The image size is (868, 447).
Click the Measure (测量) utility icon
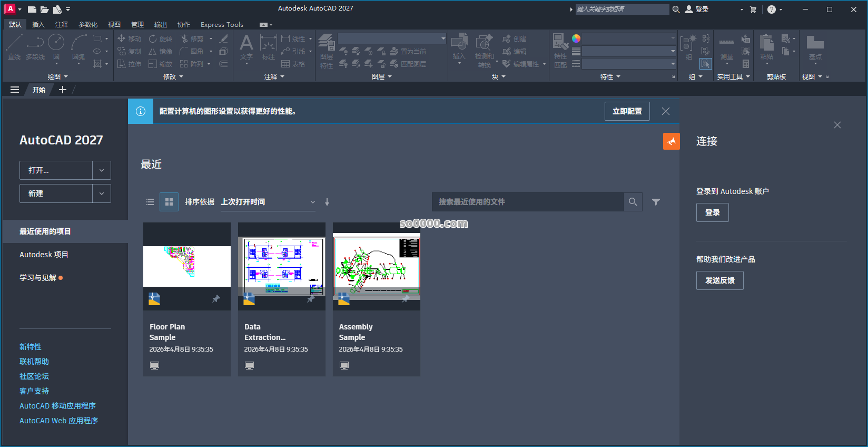point(727,46)
